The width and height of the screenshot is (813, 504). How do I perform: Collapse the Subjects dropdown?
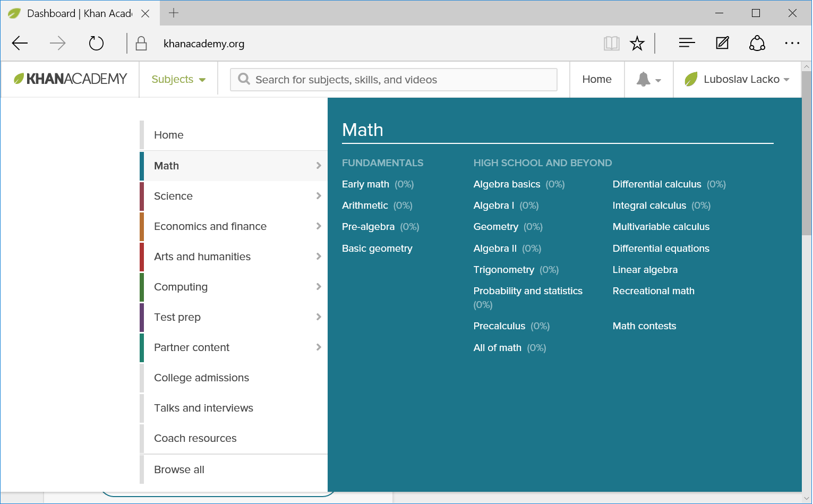[178, 80]
